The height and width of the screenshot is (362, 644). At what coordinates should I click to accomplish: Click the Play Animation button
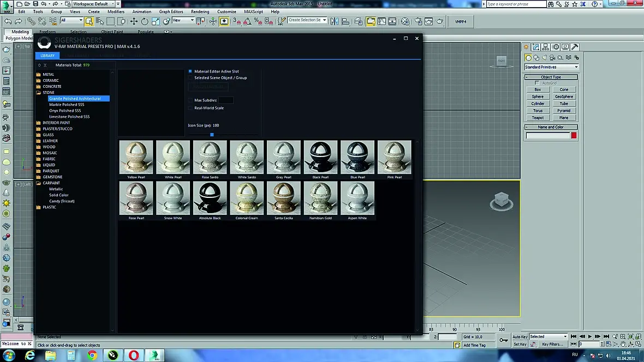[x=590, y=336]
